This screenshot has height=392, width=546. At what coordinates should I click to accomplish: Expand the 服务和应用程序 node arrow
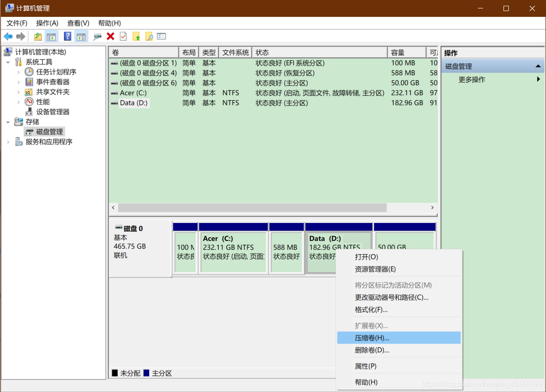(x=8, y=142)
